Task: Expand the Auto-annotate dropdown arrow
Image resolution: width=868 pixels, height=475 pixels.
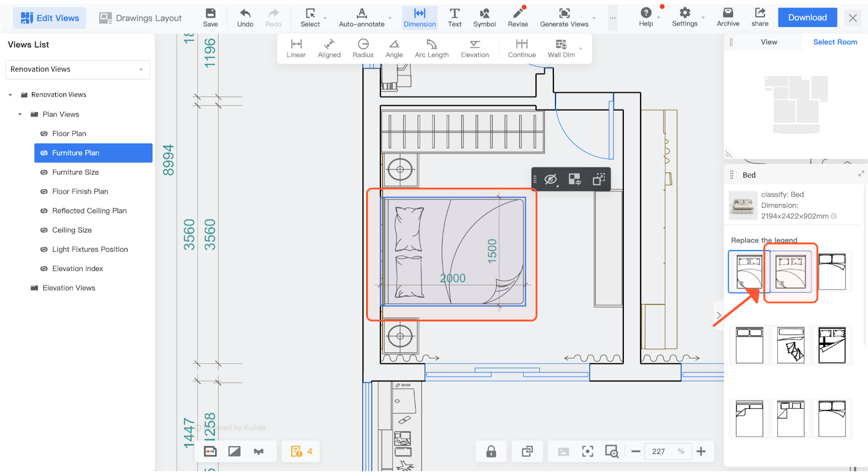Action: pos(390,18)
